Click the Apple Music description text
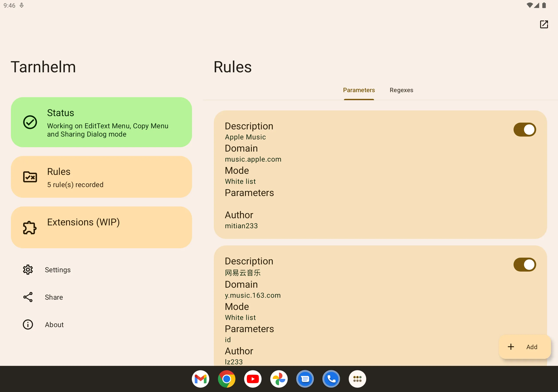 click(245, 137)
